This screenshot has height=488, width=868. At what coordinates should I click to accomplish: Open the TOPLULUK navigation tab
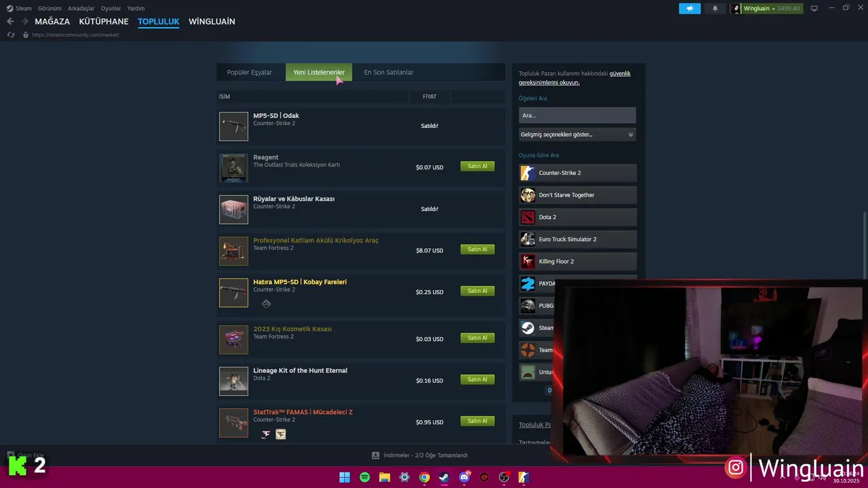[x=159, y=22]
